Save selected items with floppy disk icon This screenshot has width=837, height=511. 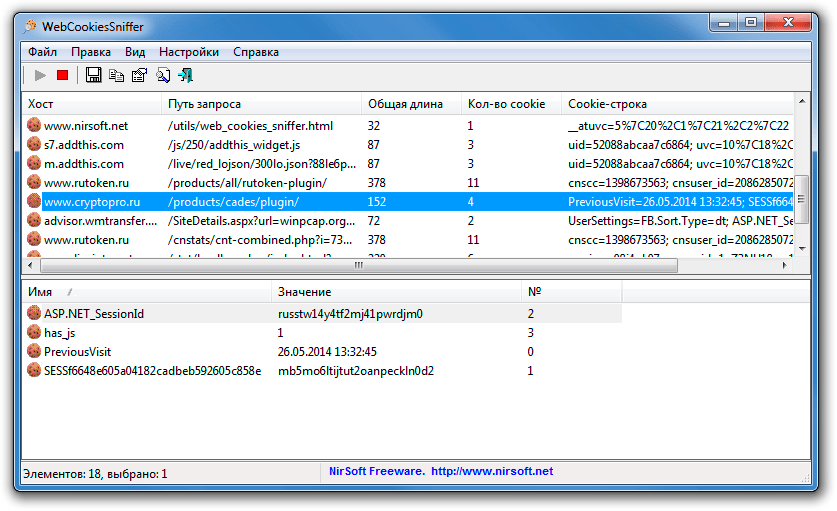click(x=93, y=75)
